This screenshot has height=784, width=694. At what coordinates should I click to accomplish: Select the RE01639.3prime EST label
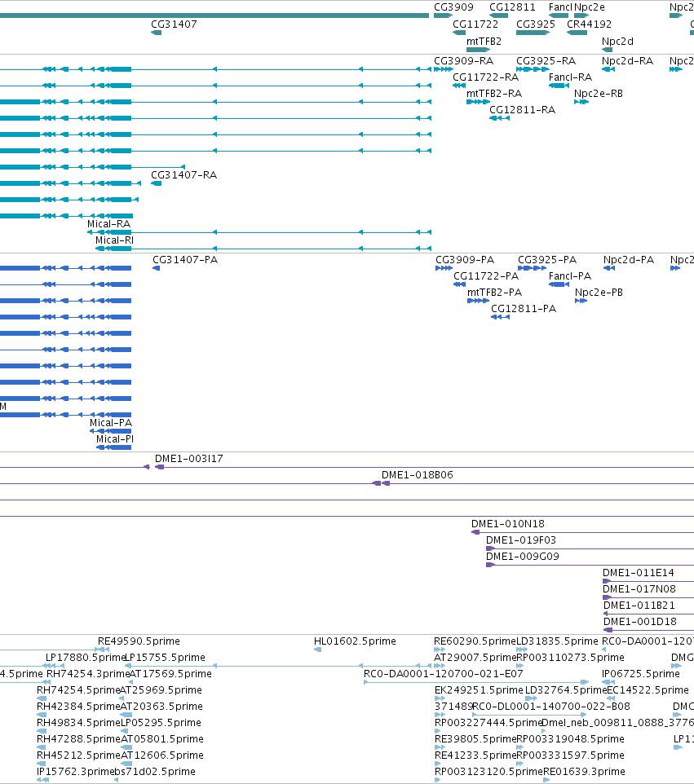(584, 772)
